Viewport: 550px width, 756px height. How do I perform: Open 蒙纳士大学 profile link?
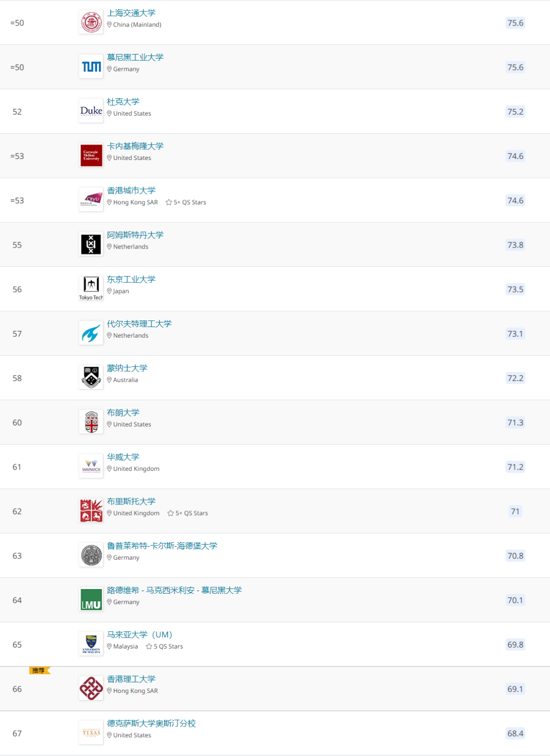tap(127, 368)
